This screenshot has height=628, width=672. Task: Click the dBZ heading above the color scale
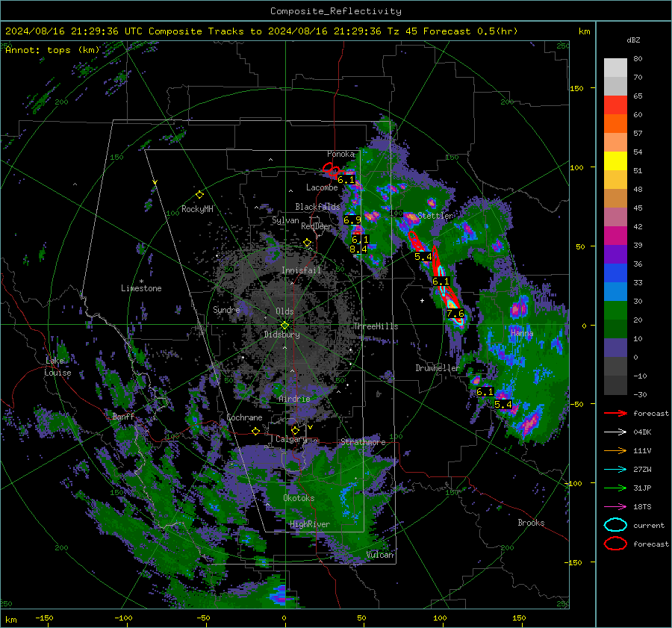[x=633, y=40]
